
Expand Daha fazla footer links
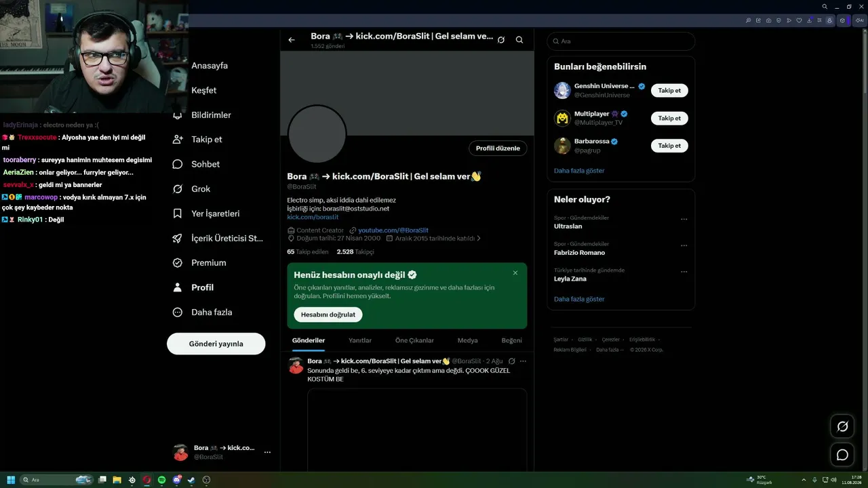tap(610, 350)
